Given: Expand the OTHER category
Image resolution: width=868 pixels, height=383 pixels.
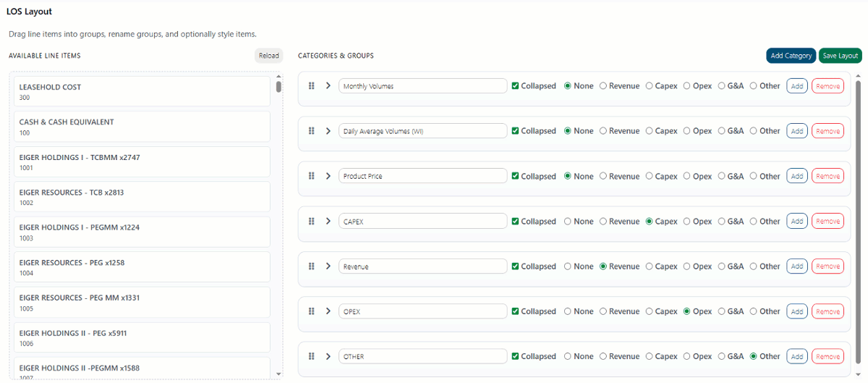Looking at the screenshot, I should (328, 356).
